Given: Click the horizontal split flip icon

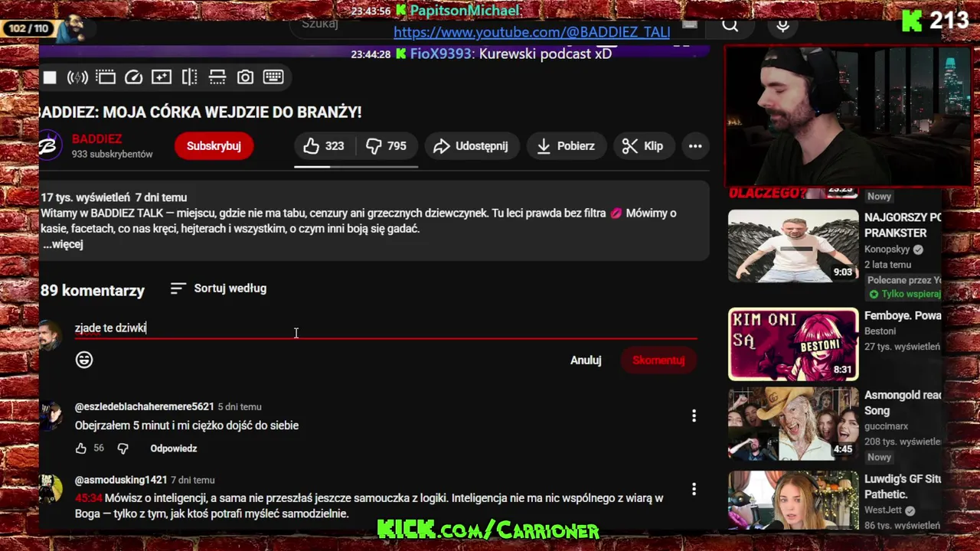Looking at the screenshot, I should click(217, 77).
